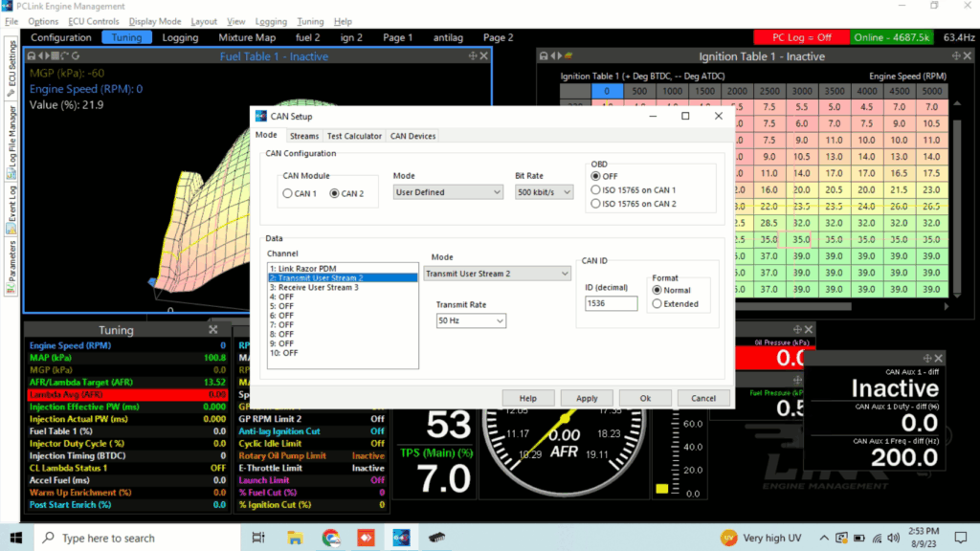Image resolution: width=980 pixels, height=551 pixels.
Task: Open the Transmit User Stream 2 mode dropdown
Action: (497, 274)
